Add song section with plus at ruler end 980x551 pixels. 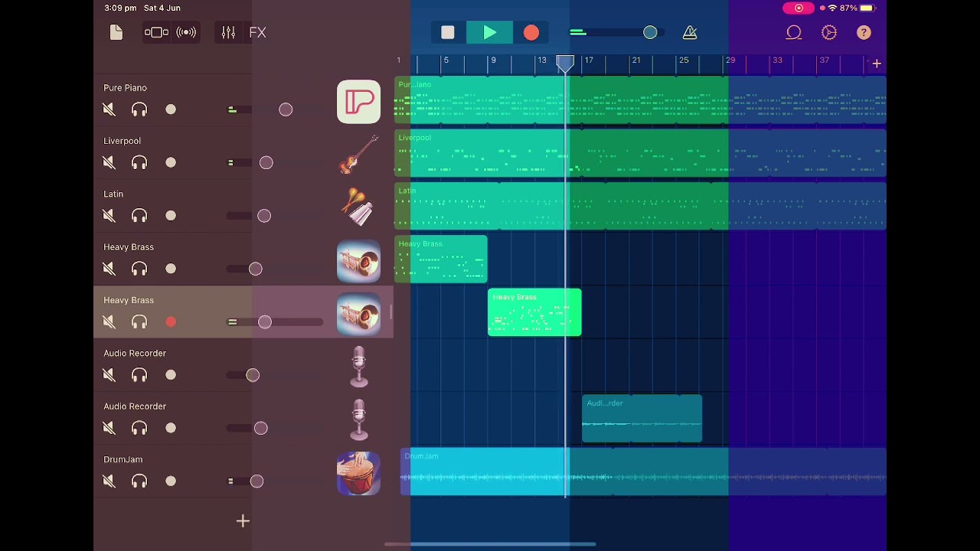pos(877,64)
